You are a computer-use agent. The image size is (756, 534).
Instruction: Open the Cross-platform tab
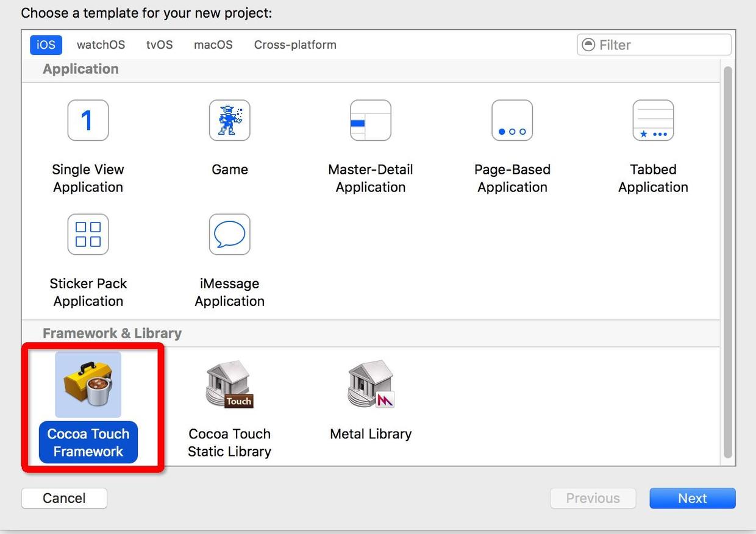pyautogui.click(x=295, y=45)
